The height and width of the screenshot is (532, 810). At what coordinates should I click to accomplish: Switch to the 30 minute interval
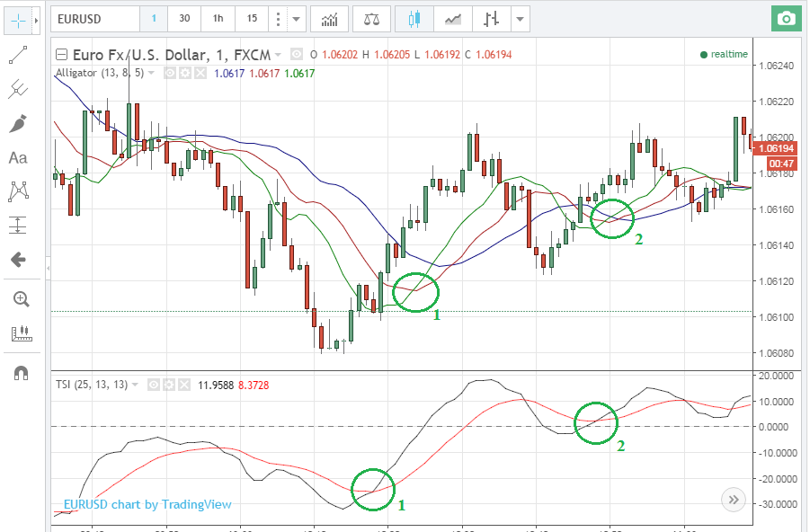pos(184,18)
